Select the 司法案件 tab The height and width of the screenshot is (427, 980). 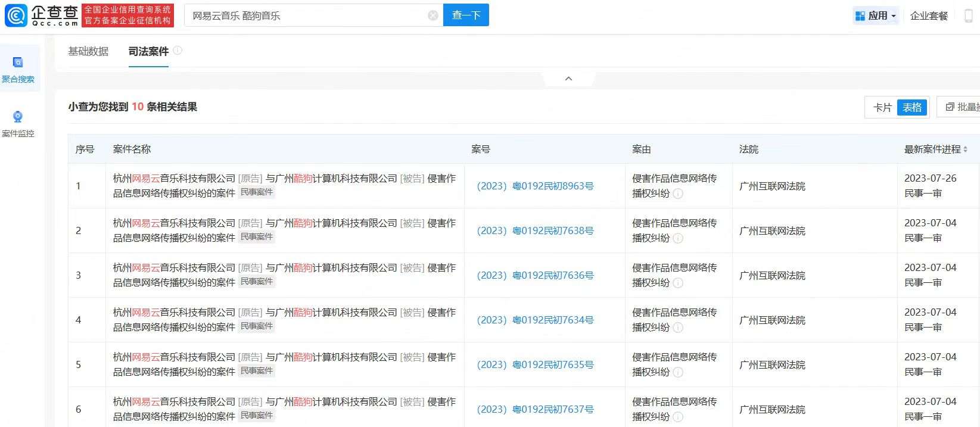pos(148,52)
